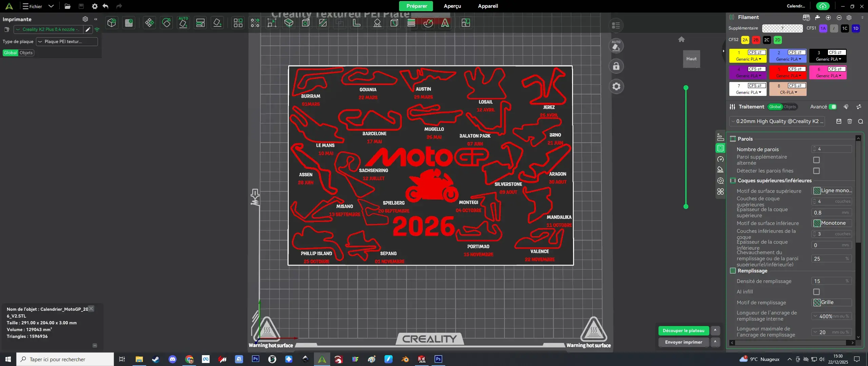Select the Préparer tab
Screen dimensions: 868x366
pyautogui.click(x=416, y=6)
